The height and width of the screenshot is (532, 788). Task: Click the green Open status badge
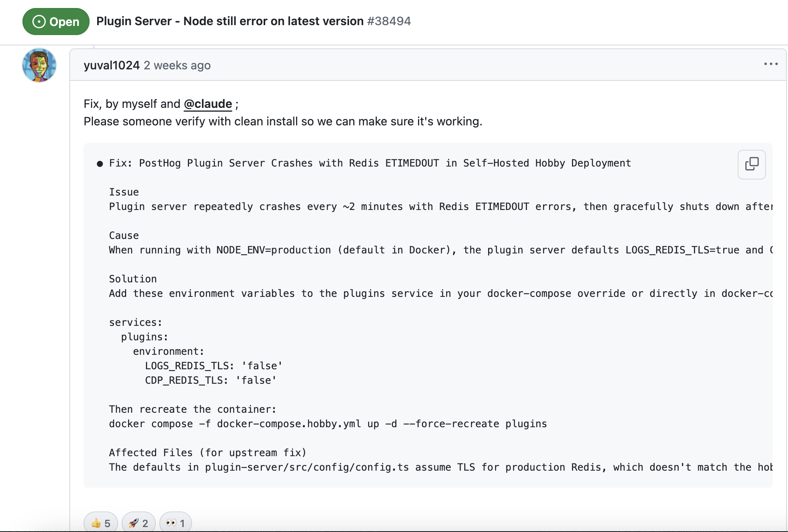point(56,22)
